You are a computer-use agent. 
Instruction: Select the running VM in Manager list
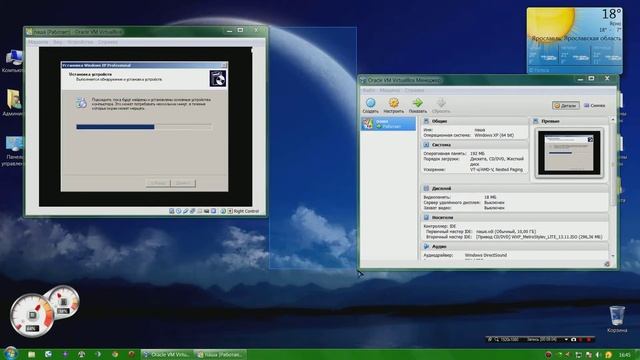(x=389, y=124)
